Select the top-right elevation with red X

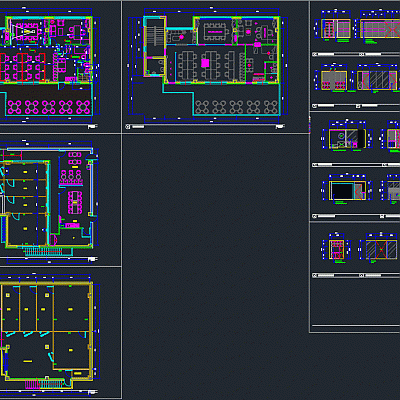tap(380, 29)
